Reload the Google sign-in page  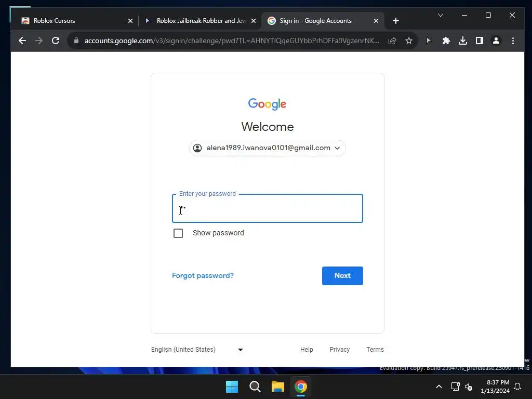coord(56,41)
